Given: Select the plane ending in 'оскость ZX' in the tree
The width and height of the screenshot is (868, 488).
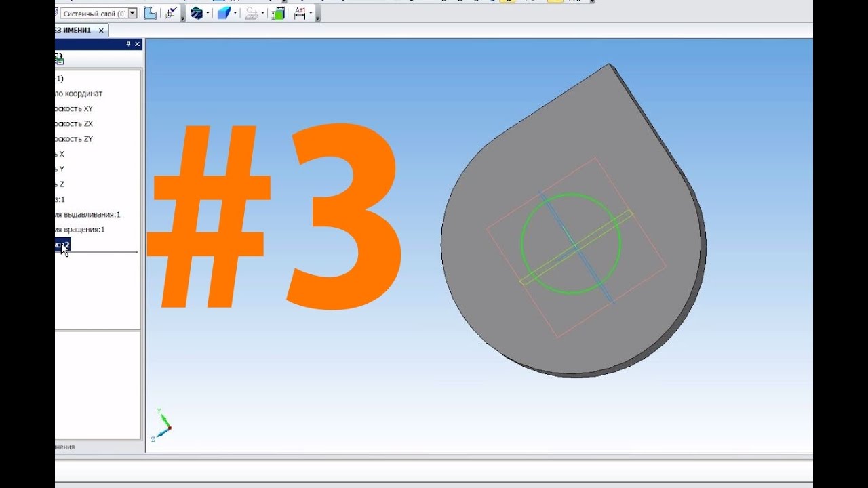Looking at the screenshot, I should click(x=75, y=124).
